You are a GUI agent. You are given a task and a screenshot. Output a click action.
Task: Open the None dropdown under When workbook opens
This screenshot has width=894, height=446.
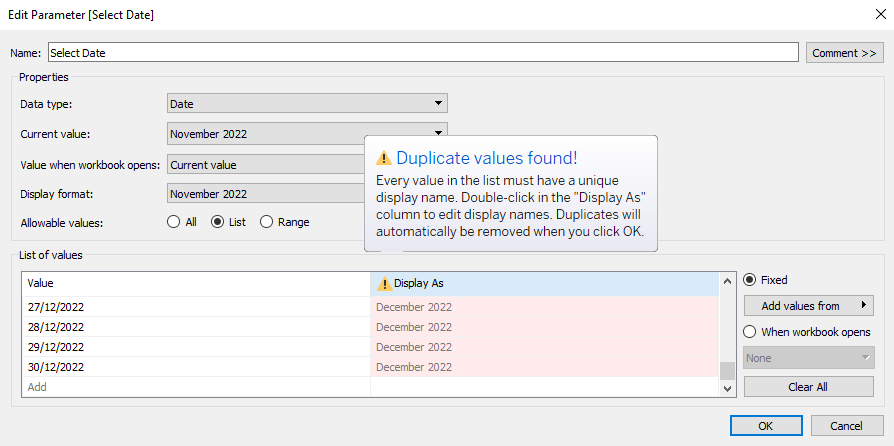[809, 358]
